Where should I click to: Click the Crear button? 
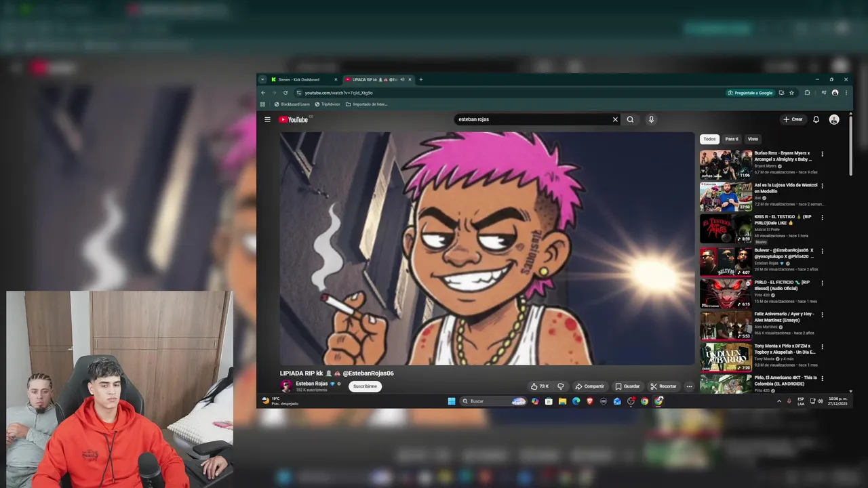click(793, 119)
